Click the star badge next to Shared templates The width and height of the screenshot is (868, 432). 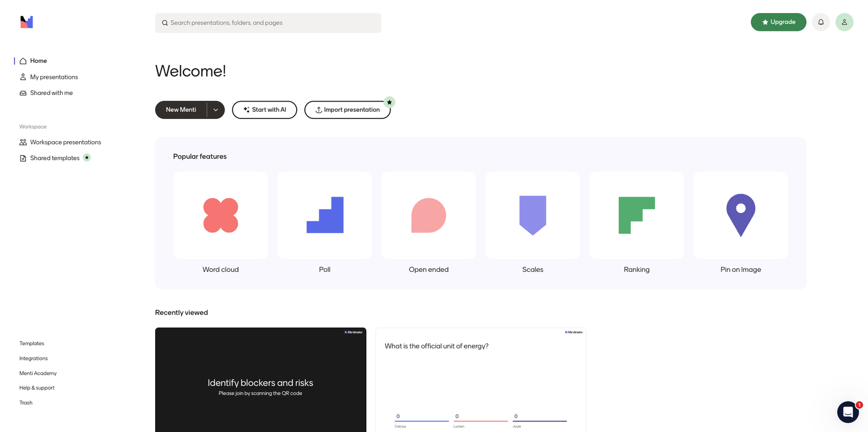87,157
